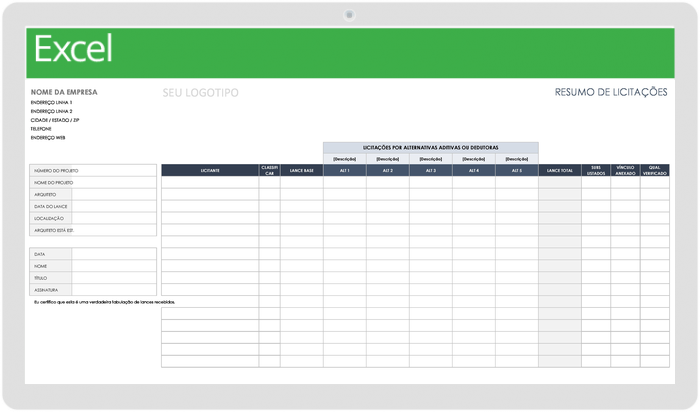
Task: Click the CIDADE / ESTADO / ZIP line
Action: 55,120
